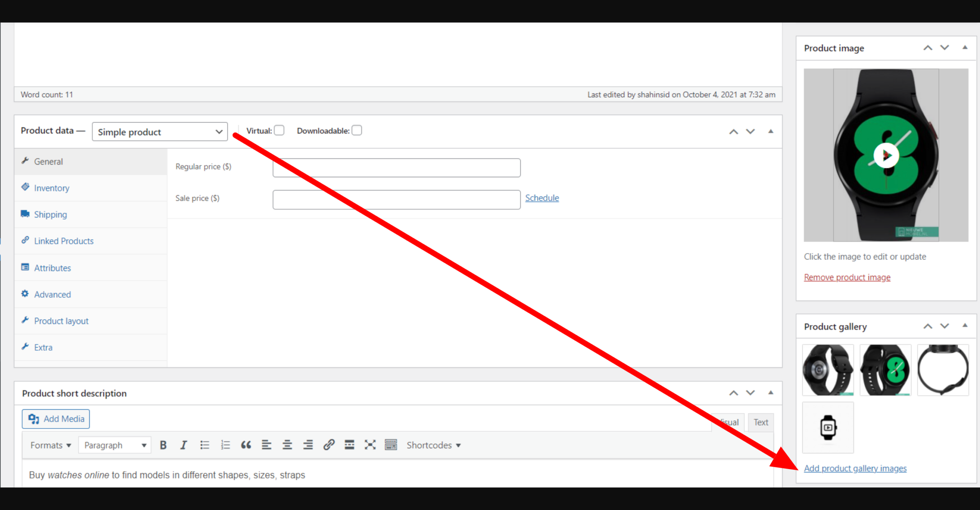Open the Linked Products tab
The width and height of the screenshot is (980, 510).
(x=64, y=241)
